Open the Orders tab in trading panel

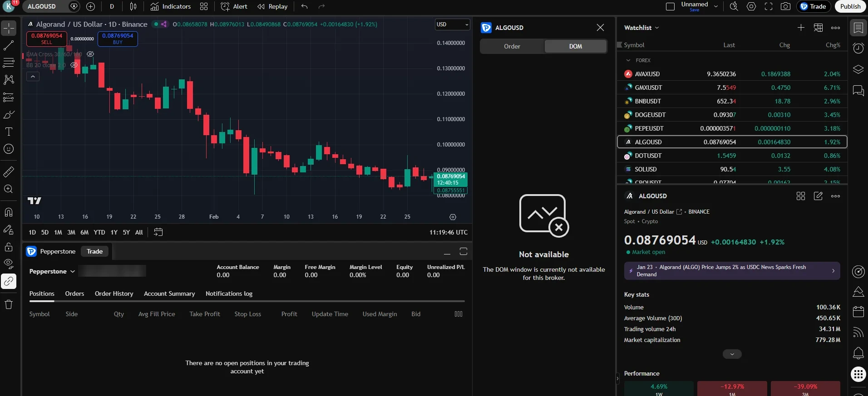click(74, 293)
